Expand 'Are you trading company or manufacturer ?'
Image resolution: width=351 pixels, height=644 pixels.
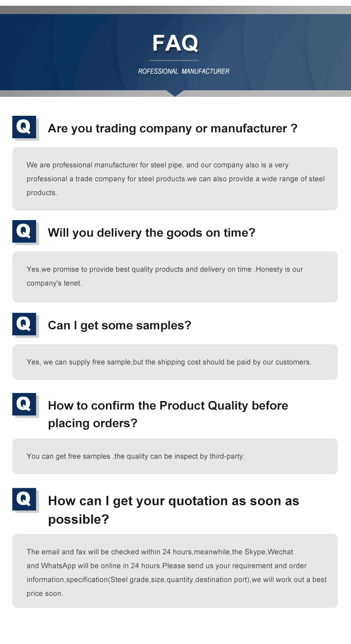[172, 129]
